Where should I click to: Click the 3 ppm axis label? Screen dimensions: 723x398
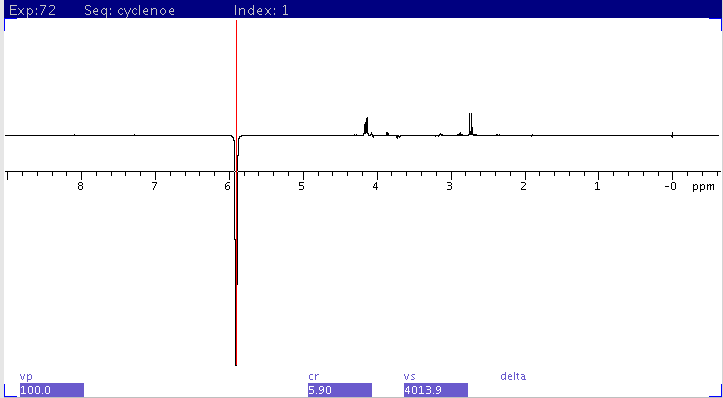450,187
